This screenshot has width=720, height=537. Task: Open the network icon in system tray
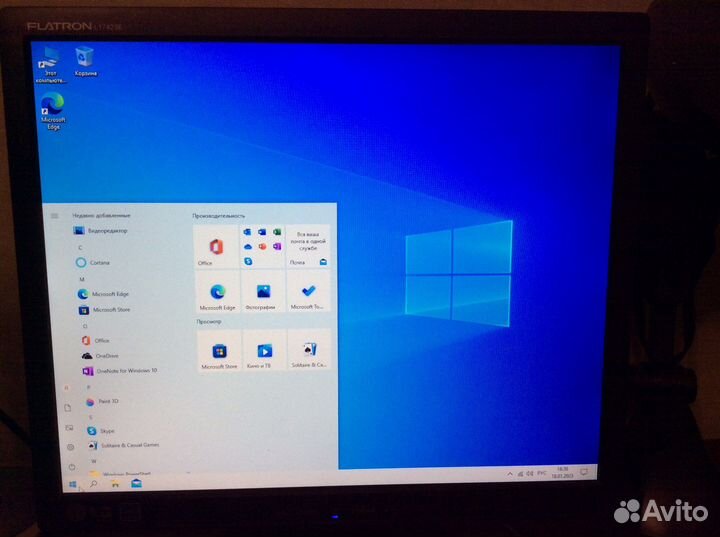coord(520,473)
